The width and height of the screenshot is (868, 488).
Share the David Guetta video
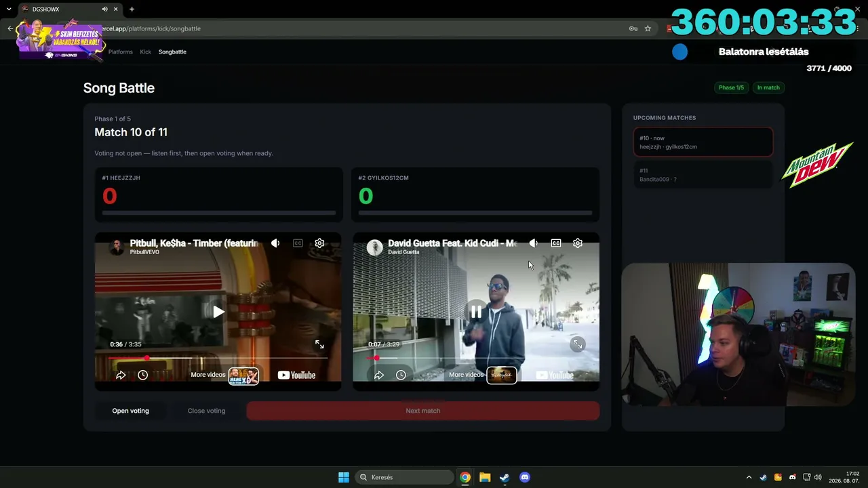tap(379, 375)
